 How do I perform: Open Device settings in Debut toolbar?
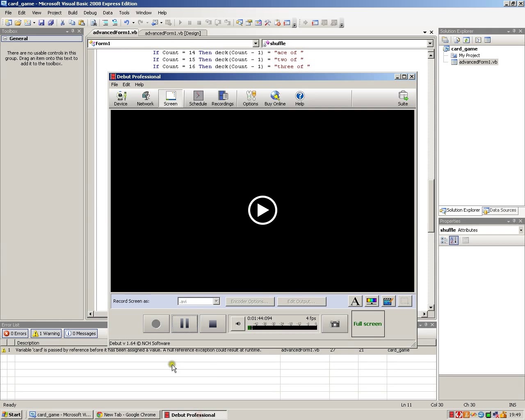[x=121, y=98]
